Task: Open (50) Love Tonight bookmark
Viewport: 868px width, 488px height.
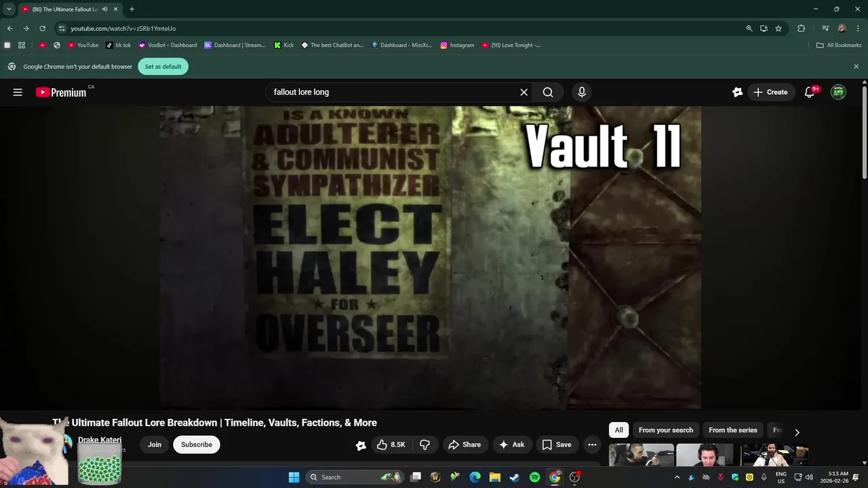Action: pos(511,45)
